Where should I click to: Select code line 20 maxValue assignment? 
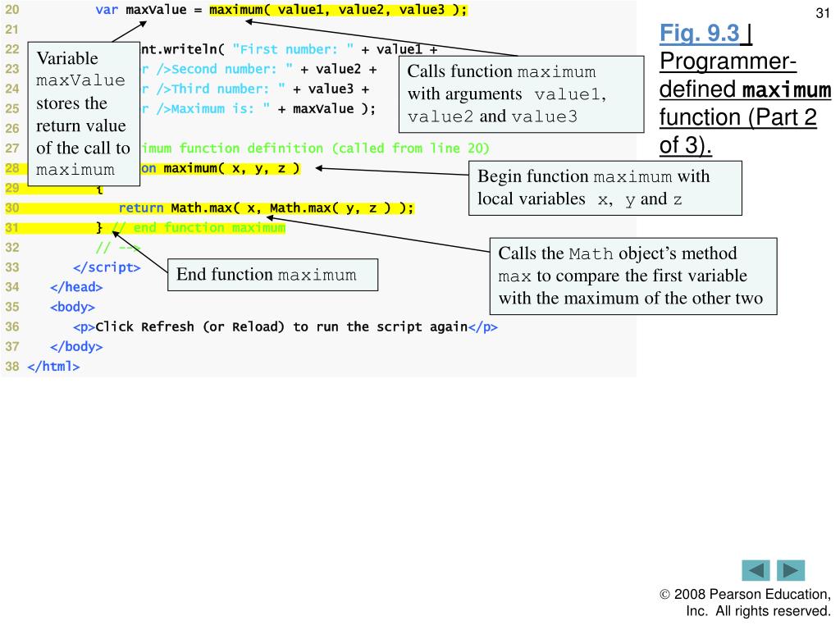281,10
